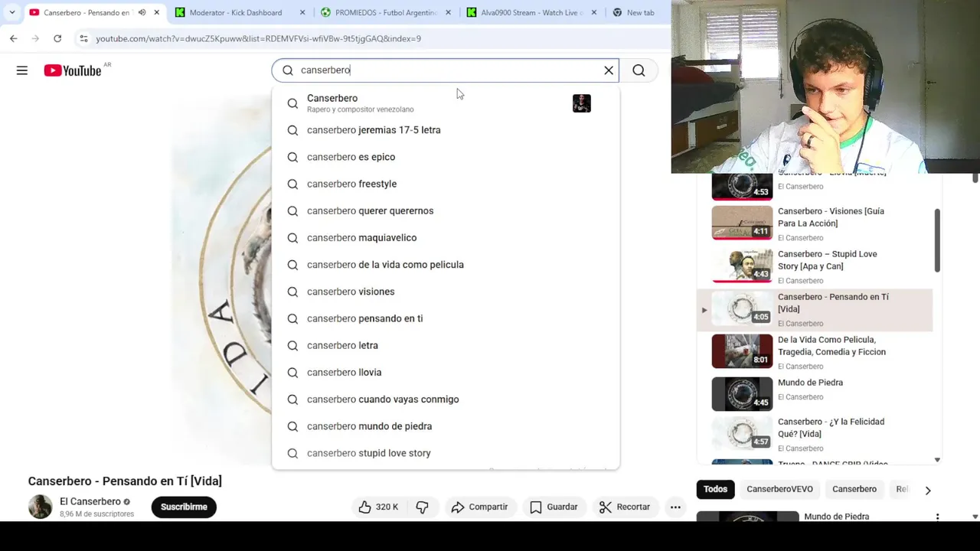Close the Canserbero YouTube browser tab
Screen dimensions: 980x551
[157, 12]
